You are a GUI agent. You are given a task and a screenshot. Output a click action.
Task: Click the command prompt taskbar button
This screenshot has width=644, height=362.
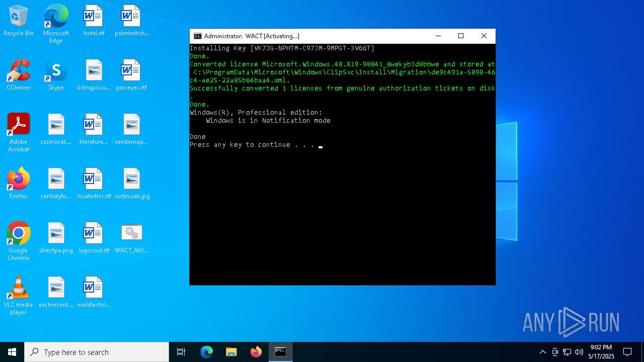click(x=280, y=352)
